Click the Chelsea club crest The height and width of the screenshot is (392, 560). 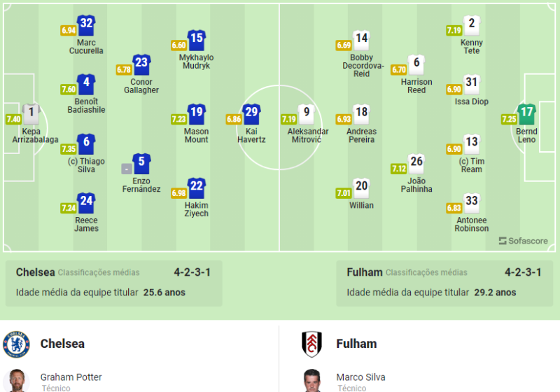coord(16,344)
